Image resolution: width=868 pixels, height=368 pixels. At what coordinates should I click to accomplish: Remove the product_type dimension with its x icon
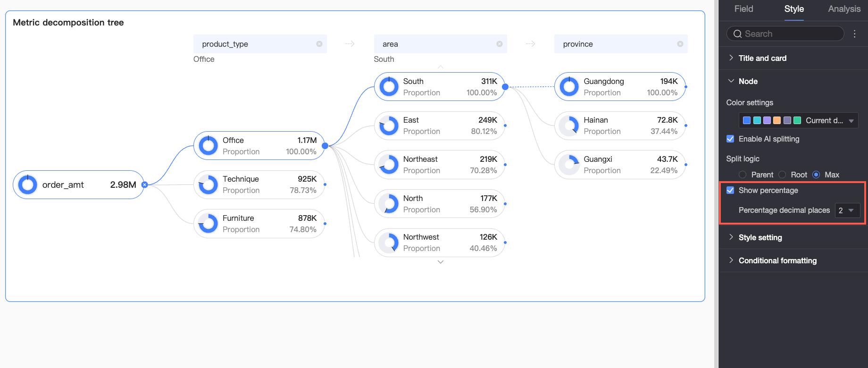pos(319,44)
